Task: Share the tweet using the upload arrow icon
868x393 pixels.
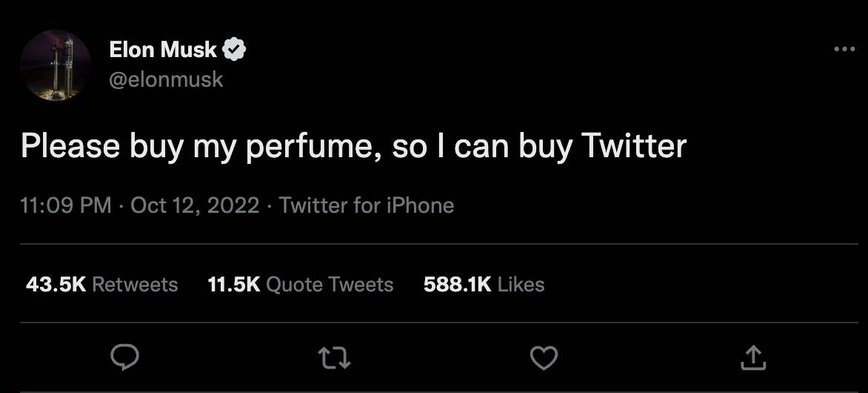Action: (x=753, y=359)
